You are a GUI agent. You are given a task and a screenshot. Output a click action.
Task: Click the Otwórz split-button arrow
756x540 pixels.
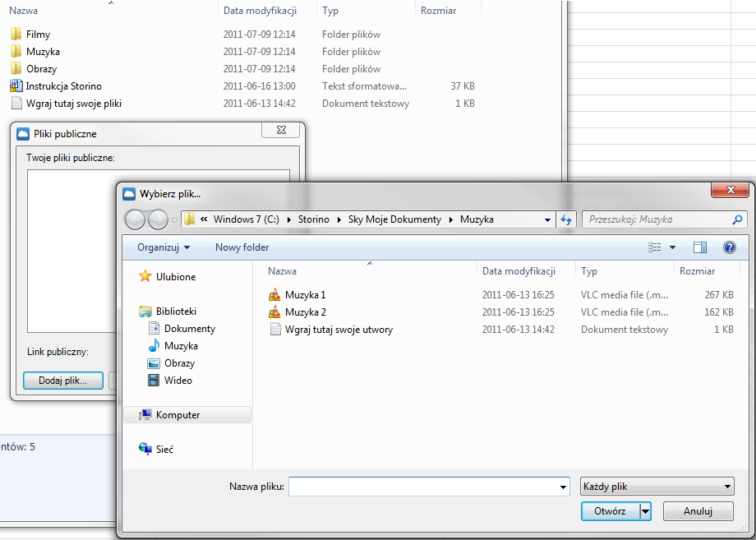pos(645,511)
